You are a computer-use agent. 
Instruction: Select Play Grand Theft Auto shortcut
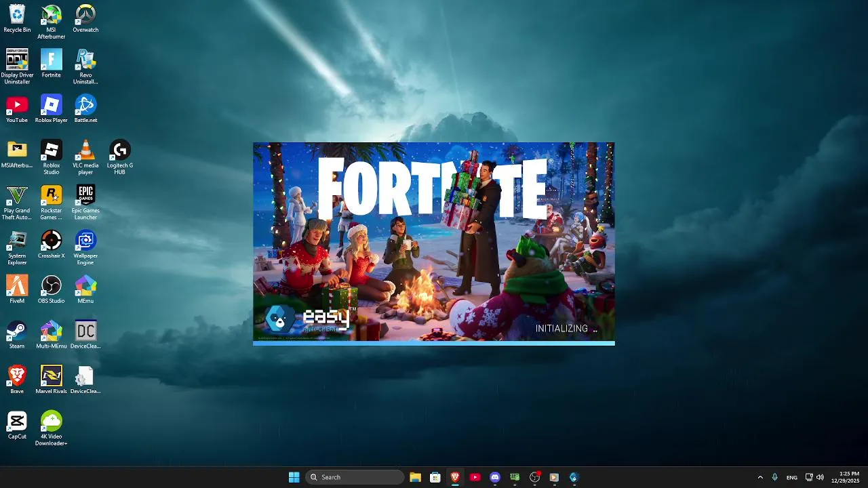(x=17, y=203)
